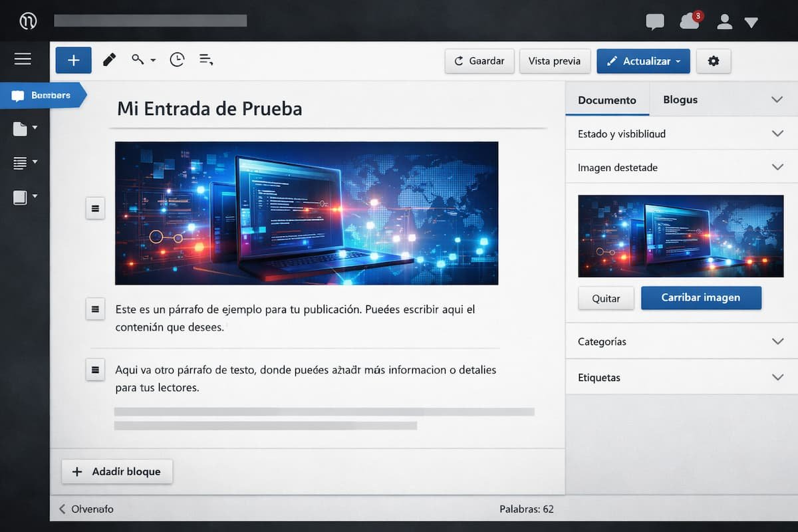Open revision history via the clock icon
Viewport: 798px width, 532px height.
click(x=177, y=60)
